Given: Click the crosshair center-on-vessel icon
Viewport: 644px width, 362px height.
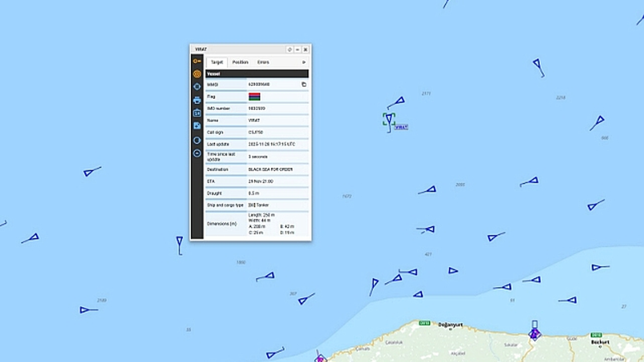Looking at the screenshot, I should 197,86.
